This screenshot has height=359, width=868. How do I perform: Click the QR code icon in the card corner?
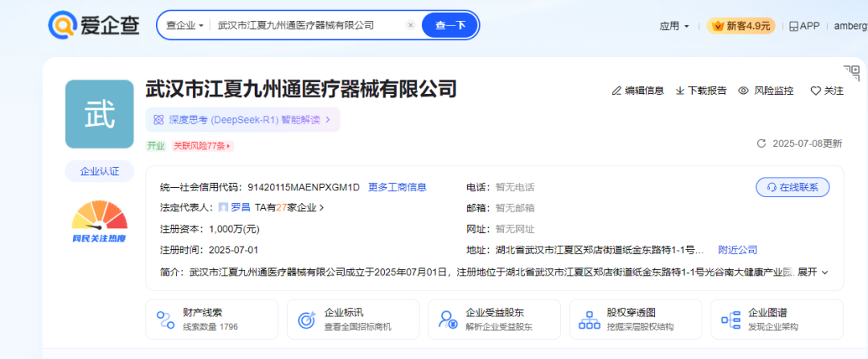851,72
